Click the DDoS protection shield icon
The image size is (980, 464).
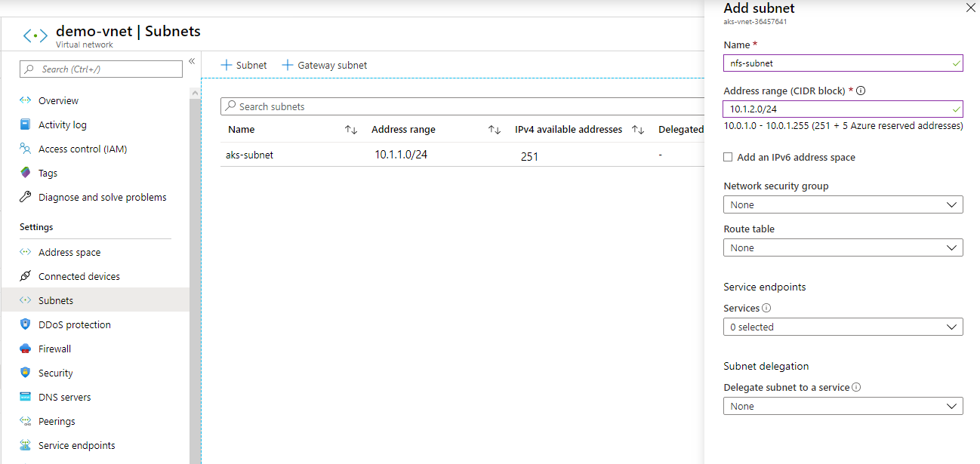(26, 324)
